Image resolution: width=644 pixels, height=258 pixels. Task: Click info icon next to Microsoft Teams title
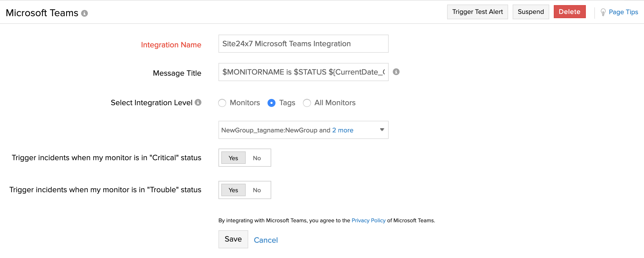(x=84, y=13)
